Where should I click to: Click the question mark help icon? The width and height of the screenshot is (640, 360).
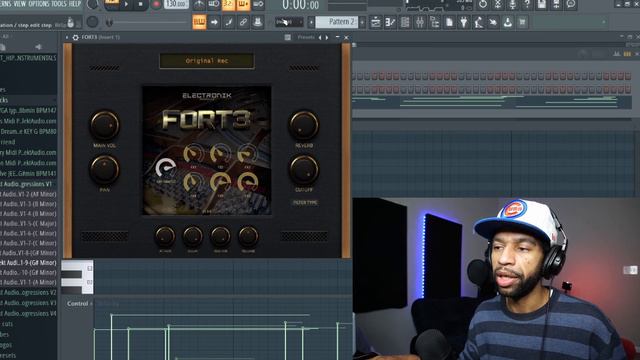(x=527, y=4)
